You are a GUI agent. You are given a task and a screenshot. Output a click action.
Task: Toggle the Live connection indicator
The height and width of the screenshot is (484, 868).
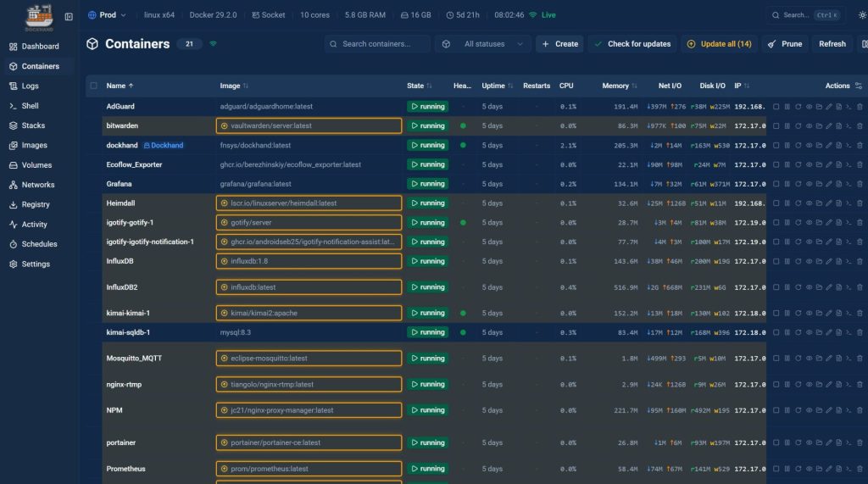coord(542,15)
